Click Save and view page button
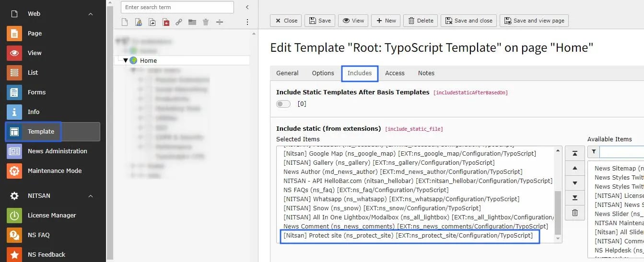 [534, 21]
